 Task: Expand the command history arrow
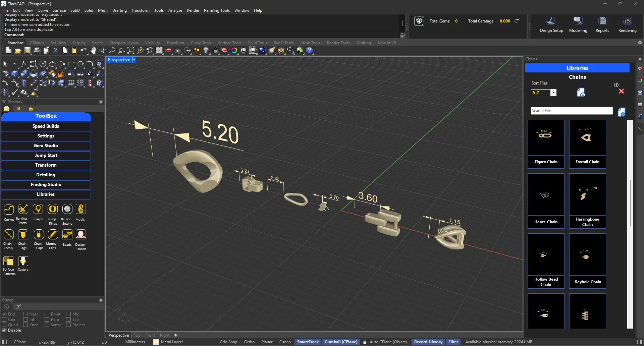point(402,35)
